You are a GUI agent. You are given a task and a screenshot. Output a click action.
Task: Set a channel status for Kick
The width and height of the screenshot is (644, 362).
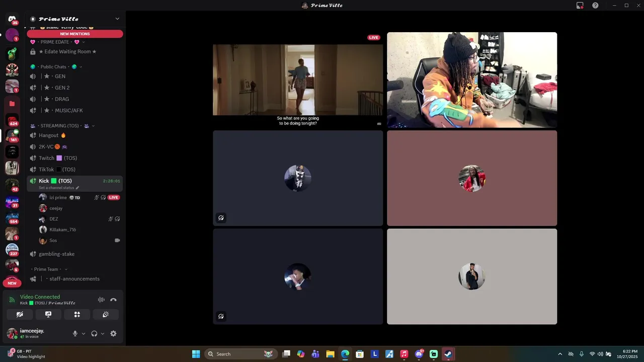[x=59, y=188]
